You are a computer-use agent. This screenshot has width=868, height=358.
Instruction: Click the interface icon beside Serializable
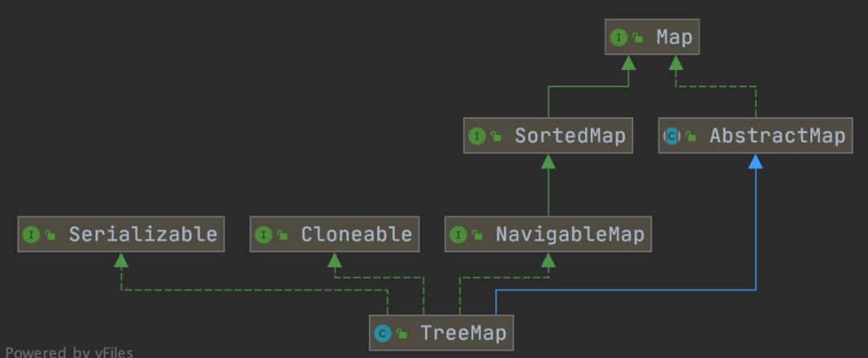31,235
